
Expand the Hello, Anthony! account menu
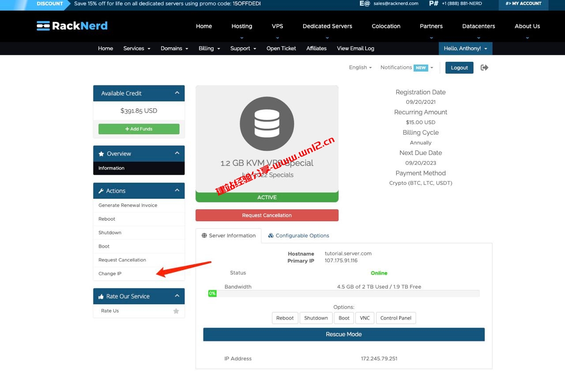(465, 49)
